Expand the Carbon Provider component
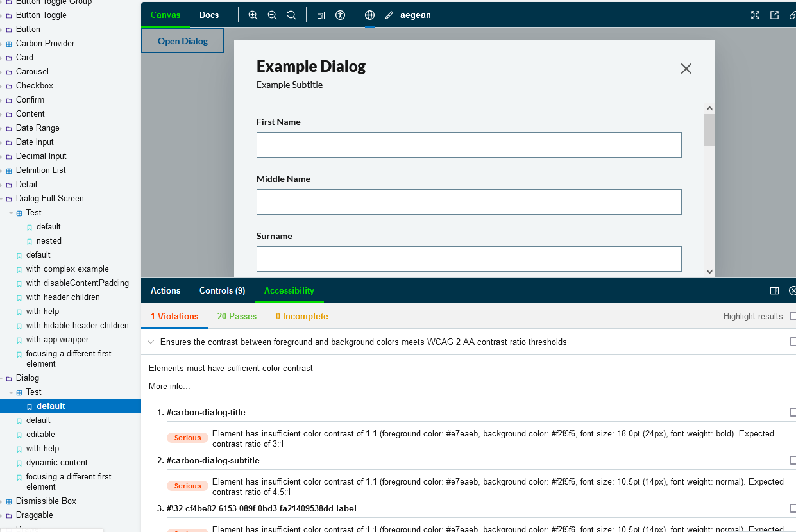 click(x=2, y=44)
